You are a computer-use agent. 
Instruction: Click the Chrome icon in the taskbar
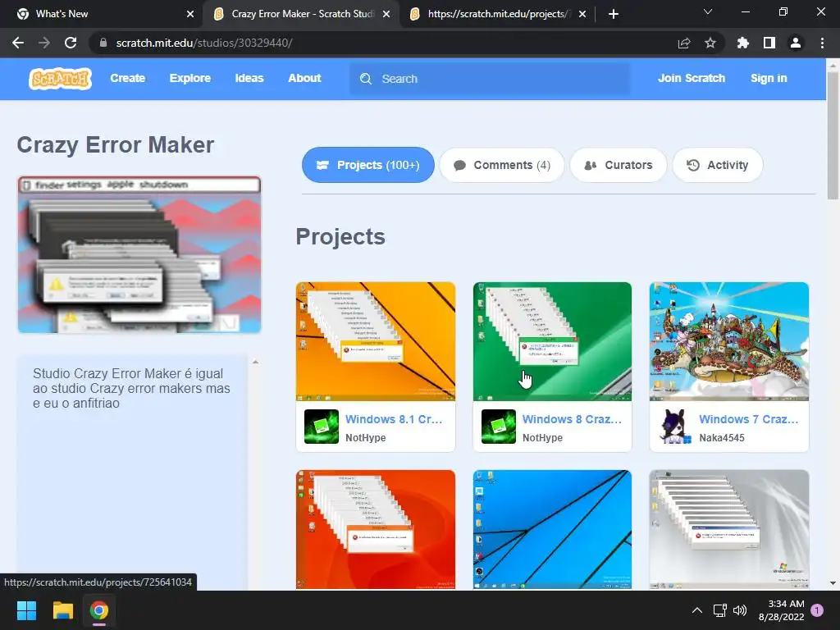click(99, 610)
